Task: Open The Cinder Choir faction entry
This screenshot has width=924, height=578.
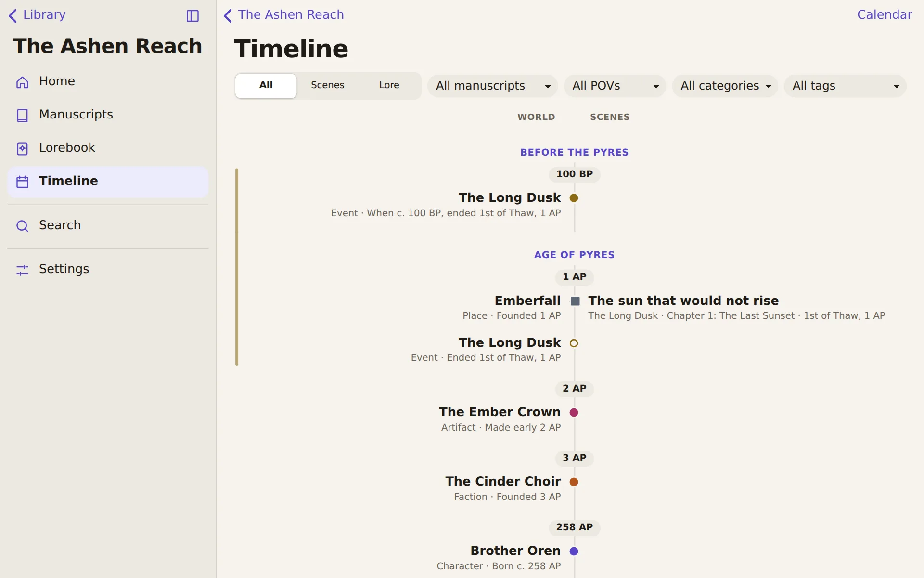Action: click(x=503, y=482)
